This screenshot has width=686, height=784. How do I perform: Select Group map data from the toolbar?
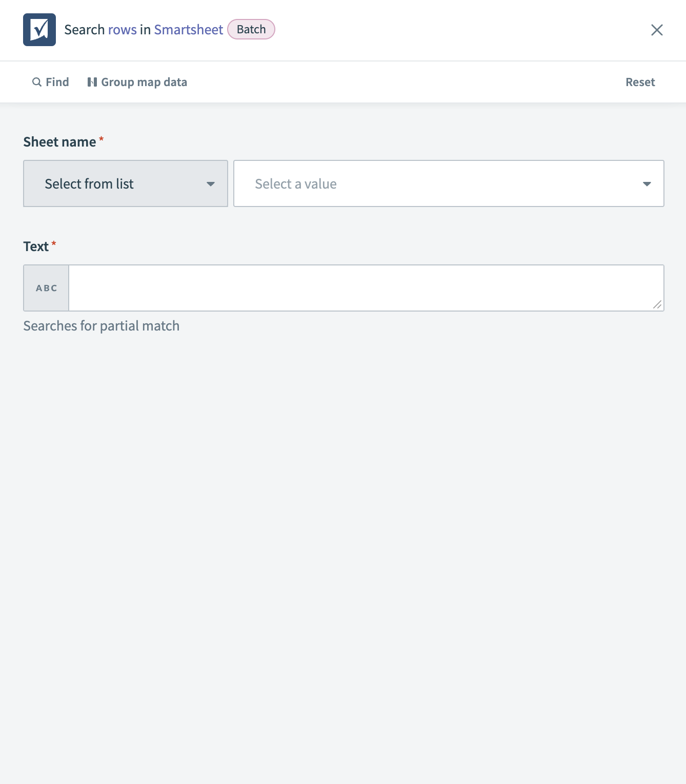144,82
